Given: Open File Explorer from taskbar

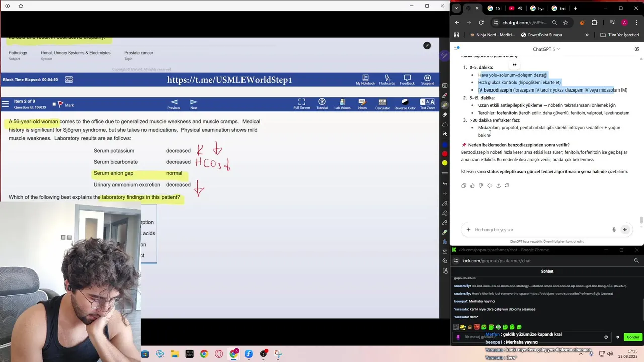Looking at the screenshot, I should point(174,354).
